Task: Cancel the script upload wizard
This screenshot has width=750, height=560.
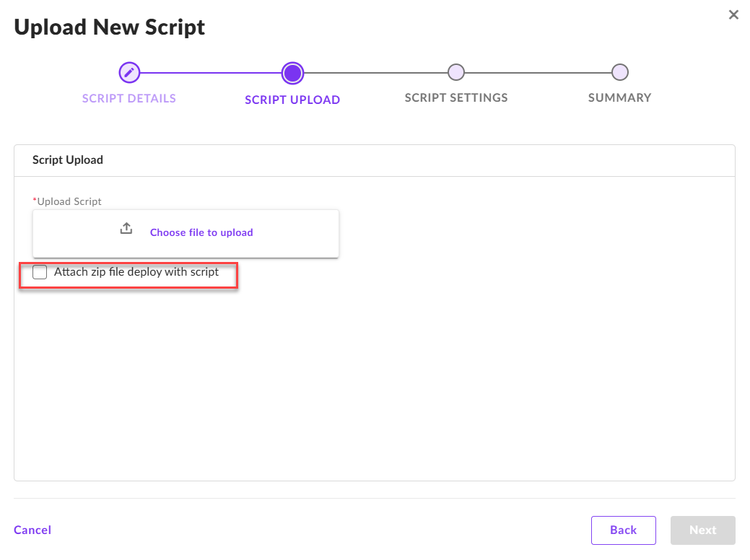Action: pyautogui.click(x=32, y=530)
